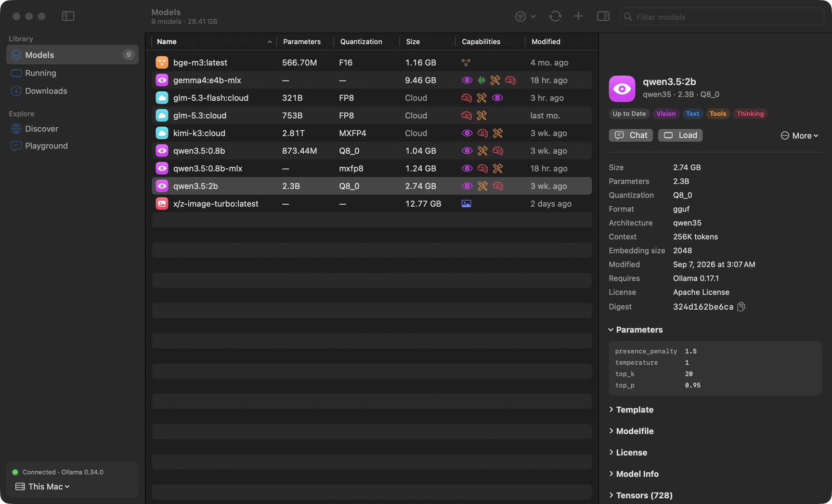Expand the Template section

[631, 410]
